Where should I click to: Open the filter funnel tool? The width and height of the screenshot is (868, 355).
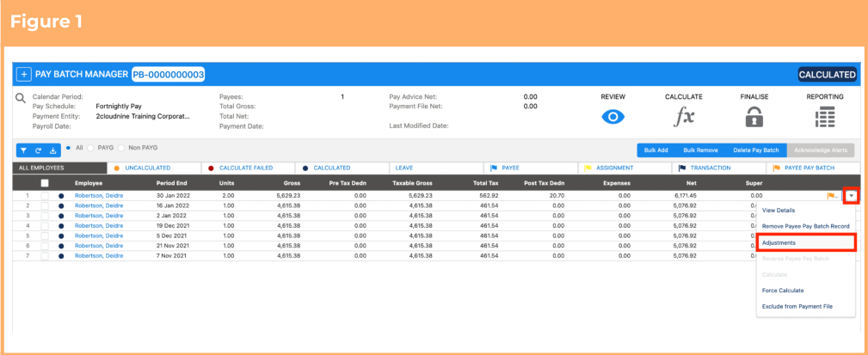point(24,150)
